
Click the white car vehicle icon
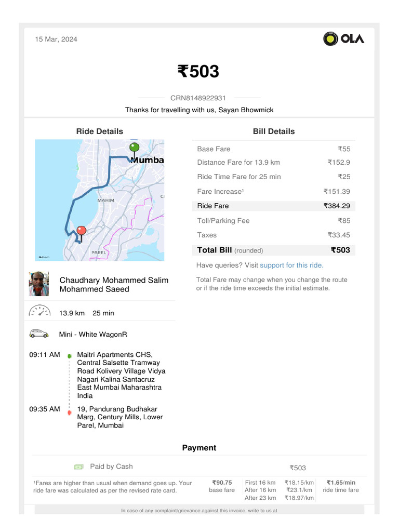pos(39,334)
